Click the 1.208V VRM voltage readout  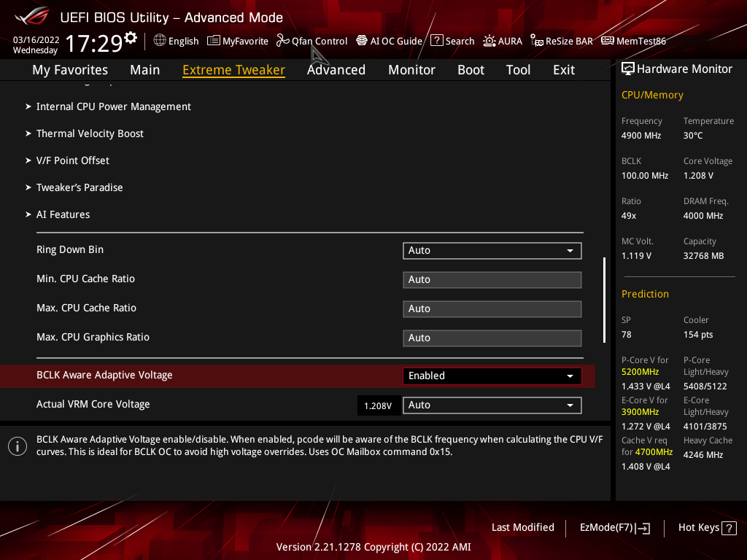[x=378, y=405]
